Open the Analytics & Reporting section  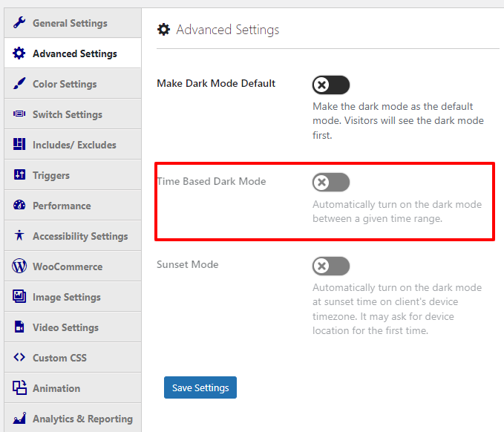(x=73, y=418)
